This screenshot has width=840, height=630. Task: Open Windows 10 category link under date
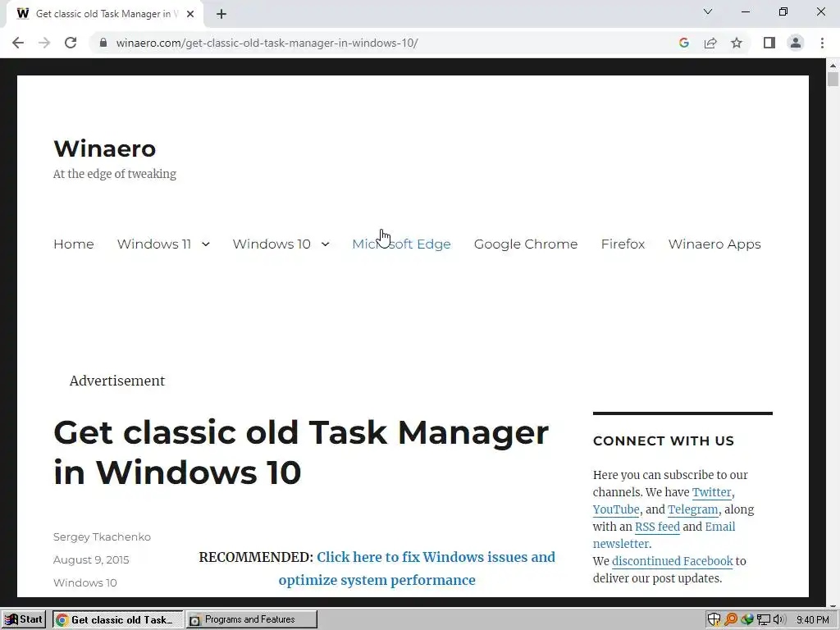point(84,583)
